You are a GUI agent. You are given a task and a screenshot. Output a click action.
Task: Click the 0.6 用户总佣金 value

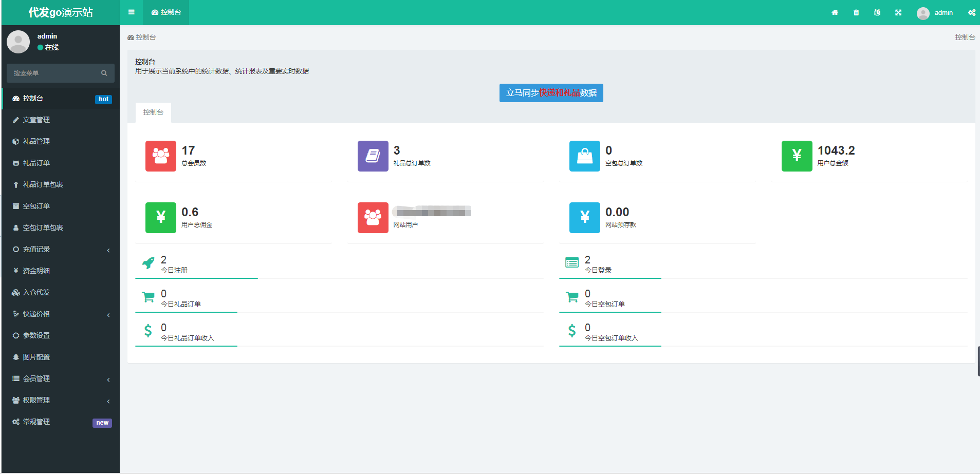click(x=190, y=212)
